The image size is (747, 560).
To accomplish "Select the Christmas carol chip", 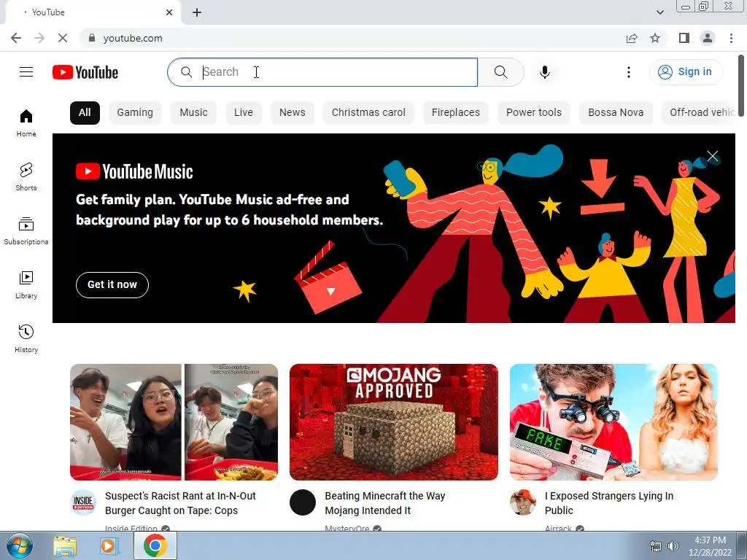I will (368, 113).
